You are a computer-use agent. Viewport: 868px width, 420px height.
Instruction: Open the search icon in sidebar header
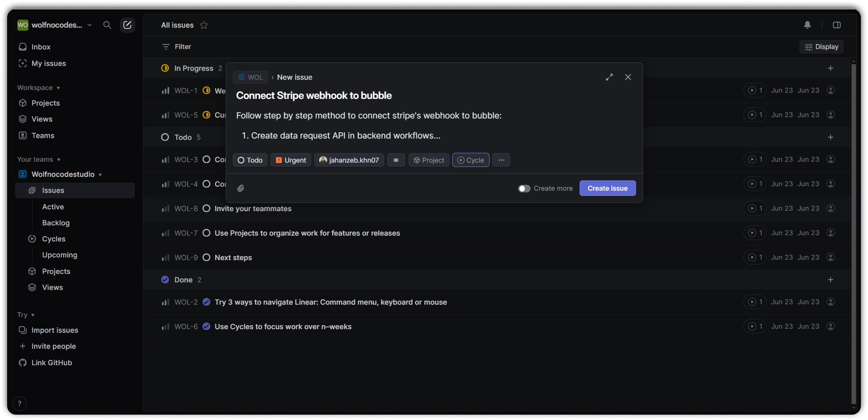pos(107,25)
